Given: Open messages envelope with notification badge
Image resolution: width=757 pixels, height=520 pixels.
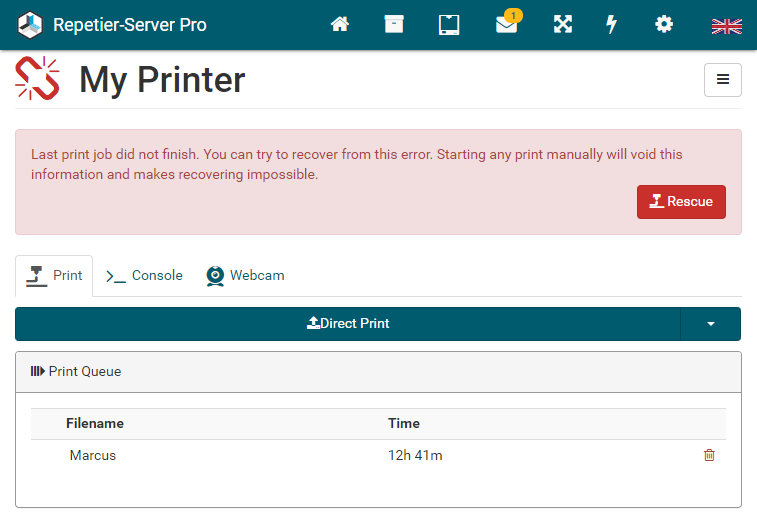Looking at the screenshot, I should (507, 25).
